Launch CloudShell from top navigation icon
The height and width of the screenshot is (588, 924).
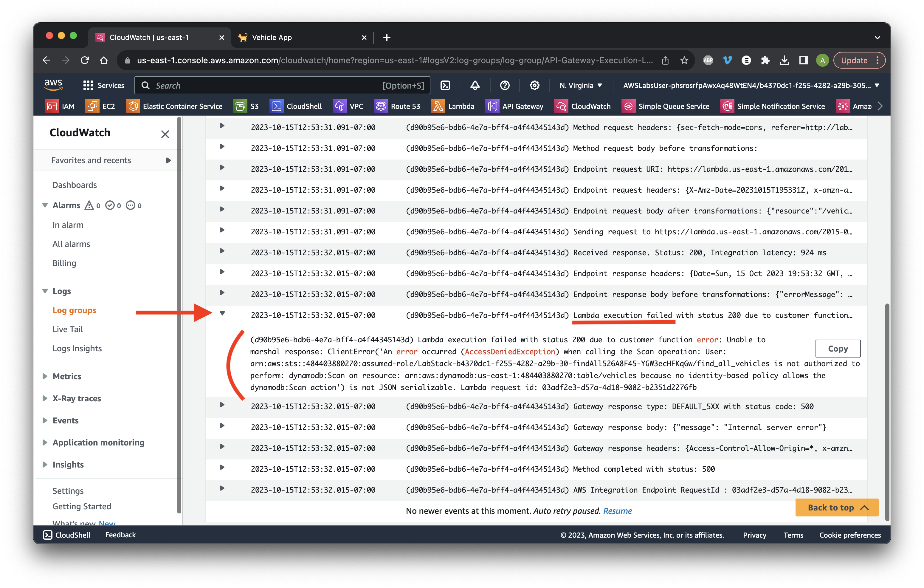445,85
